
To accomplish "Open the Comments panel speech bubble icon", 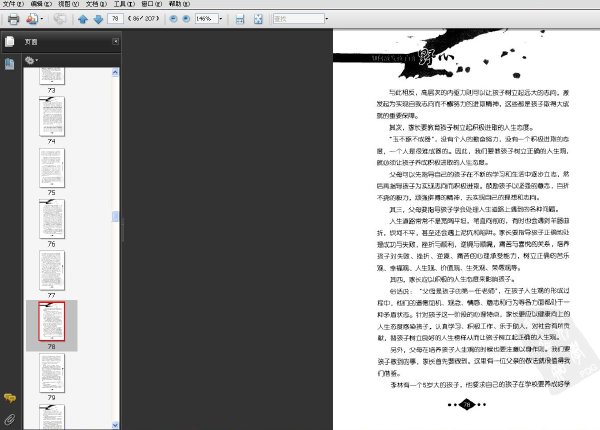I will pos(10,398).
